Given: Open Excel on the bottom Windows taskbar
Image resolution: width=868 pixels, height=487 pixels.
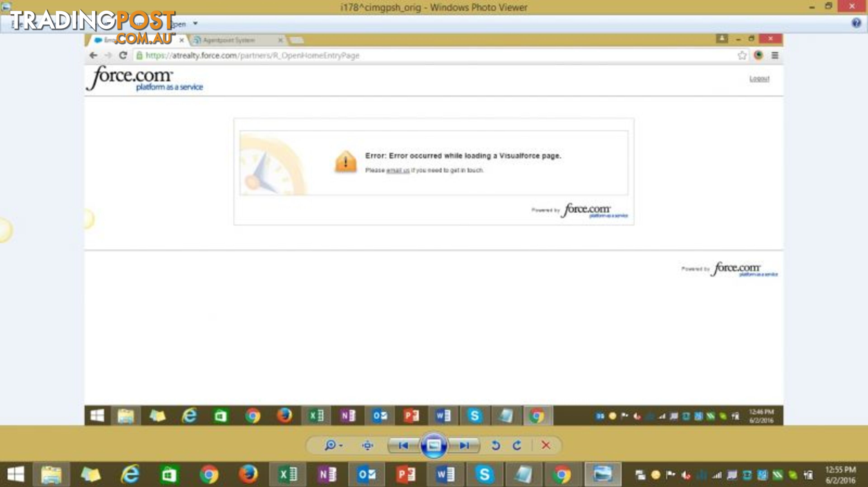Looking at the screenshot, I should click(x=288, y=474).
